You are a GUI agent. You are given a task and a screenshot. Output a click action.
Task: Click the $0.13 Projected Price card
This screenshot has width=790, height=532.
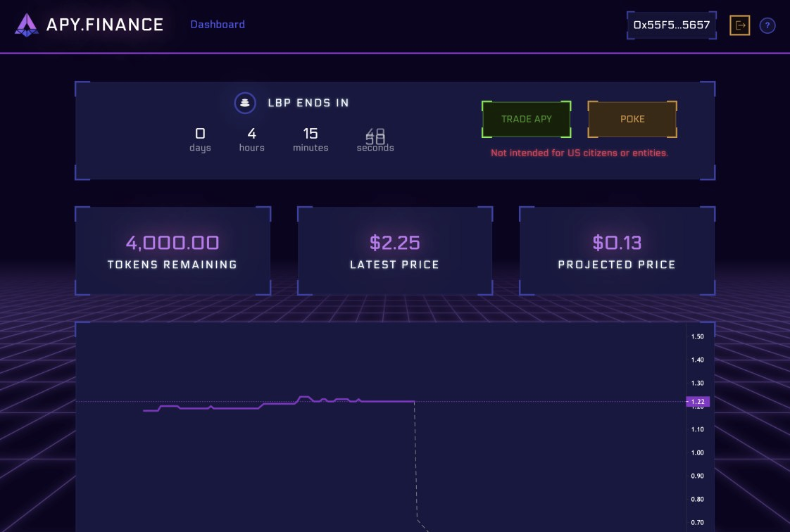[617, 251]
